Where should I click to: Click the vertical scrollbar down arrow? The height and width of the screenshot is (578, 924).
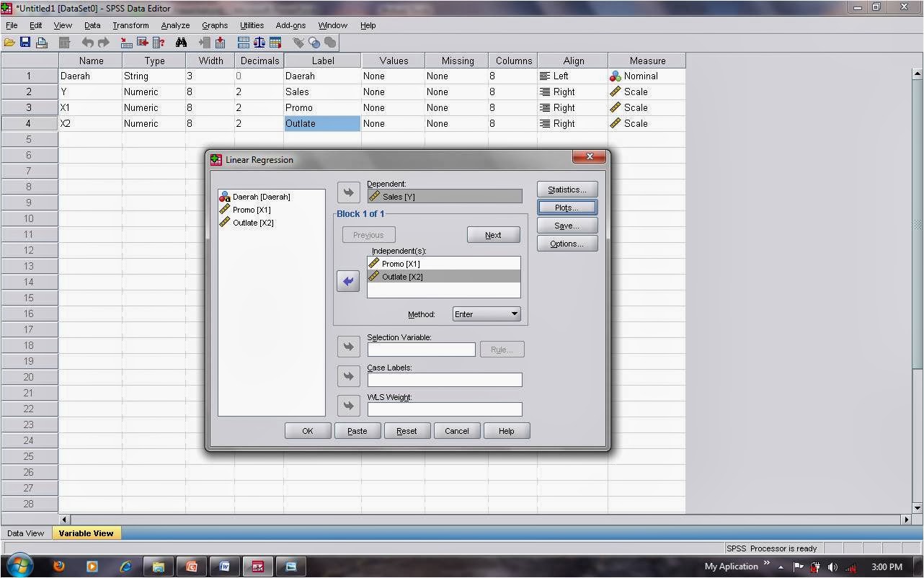(x=918, y=508)
